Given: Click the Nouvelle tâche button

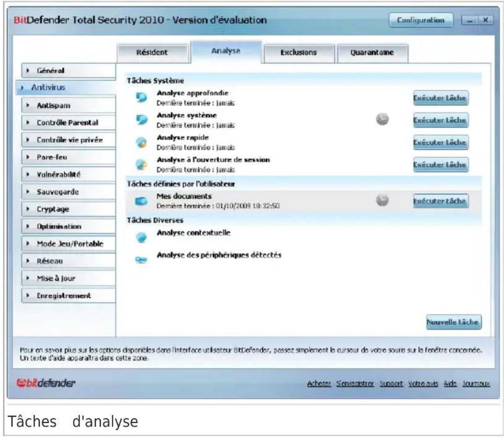Looking at the screenshot, I should pyautogui.click(x=454, y=322).
